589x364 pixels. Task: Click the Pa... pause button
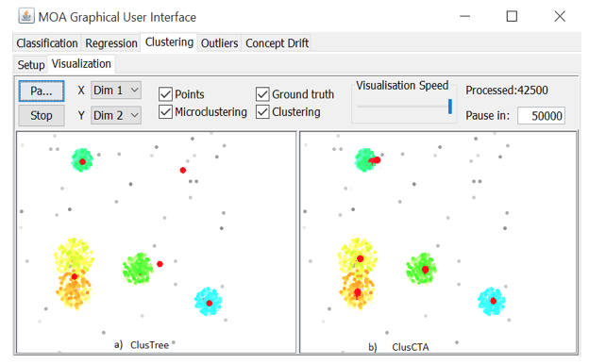point(42,91)
